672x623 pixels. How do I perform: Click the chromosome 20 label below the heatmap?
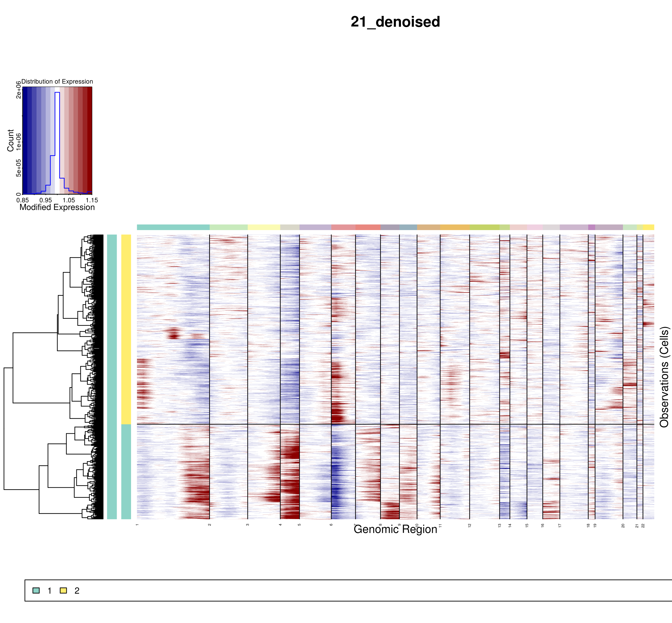(623, 526)
